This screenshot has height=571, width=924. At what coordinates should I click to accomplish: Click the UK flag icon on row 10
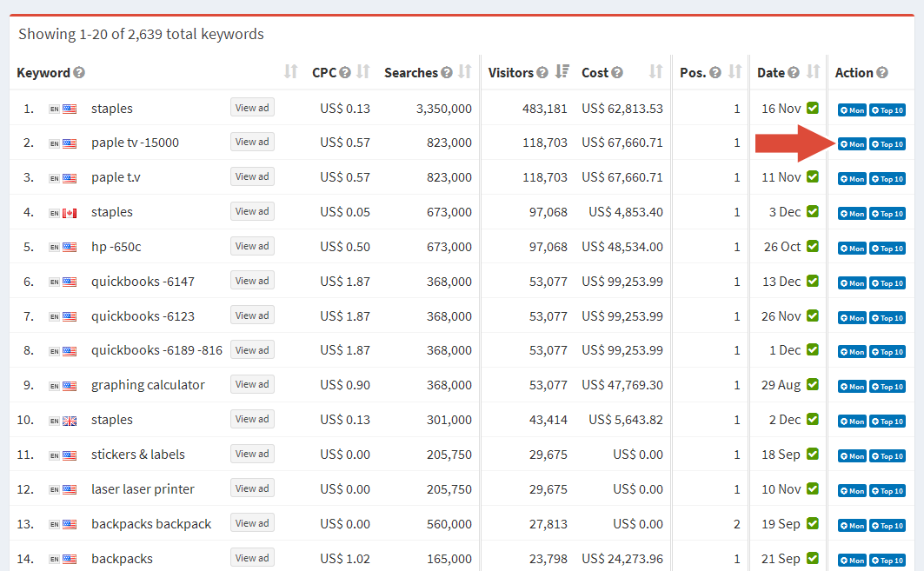point(70,421)
